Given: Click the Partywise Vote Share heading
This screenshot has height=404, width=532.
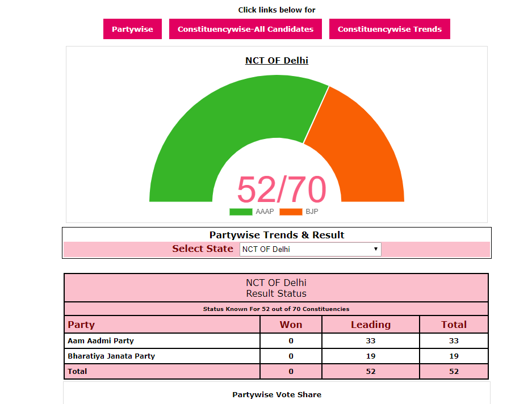Looking at the screenshot, I should [x=277, y=394].
